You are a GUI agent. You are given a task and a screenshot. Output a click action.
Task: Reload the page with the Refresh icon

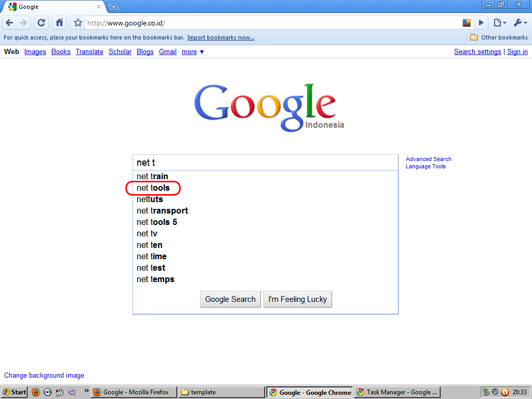(x=41, y=23)
